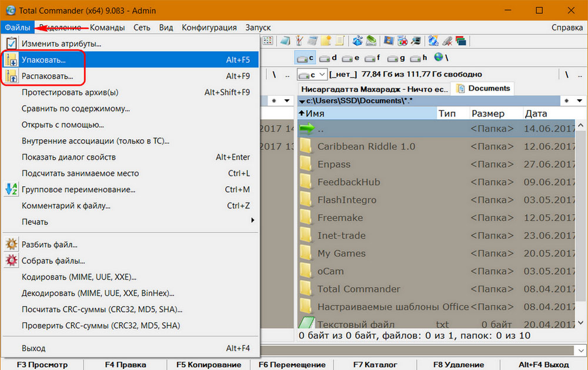588x370 pixels.
Task: Click the pencil cup toolbar icon
Action: click(299, 41)
